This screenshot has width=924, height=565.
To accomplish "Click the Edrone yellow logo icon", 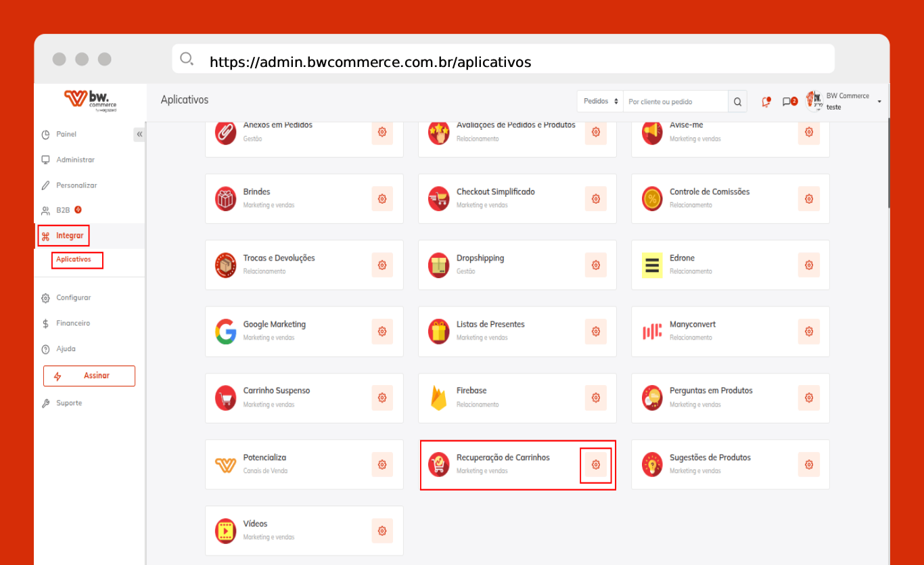I will tap(653, 265).
